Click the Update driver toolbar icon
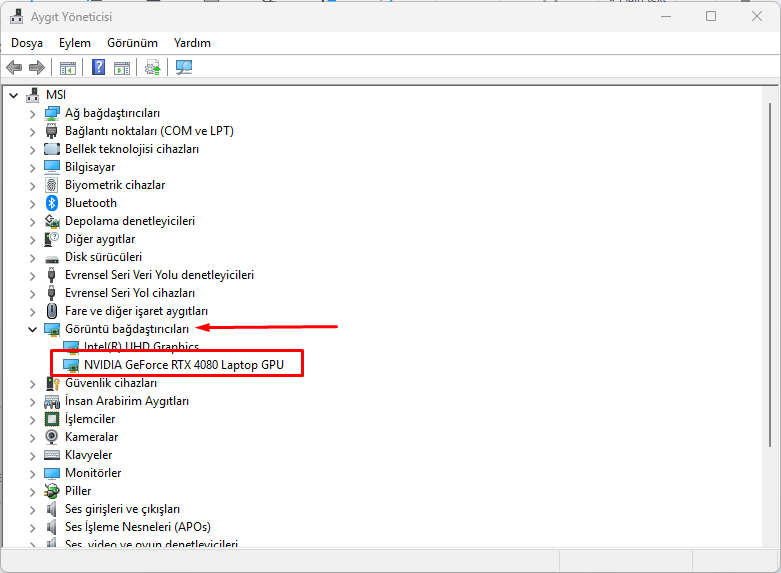Screen dimensions: 781x573 153,67
